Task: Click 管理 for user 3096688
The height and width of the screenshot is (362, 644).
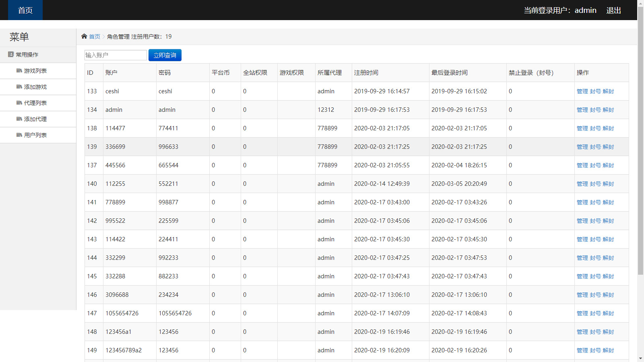Action: [x=582, y=295]
